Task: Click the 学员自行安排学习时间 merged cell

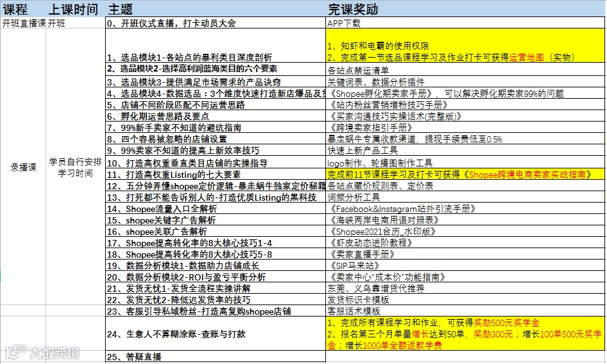Action: point(75,167)
